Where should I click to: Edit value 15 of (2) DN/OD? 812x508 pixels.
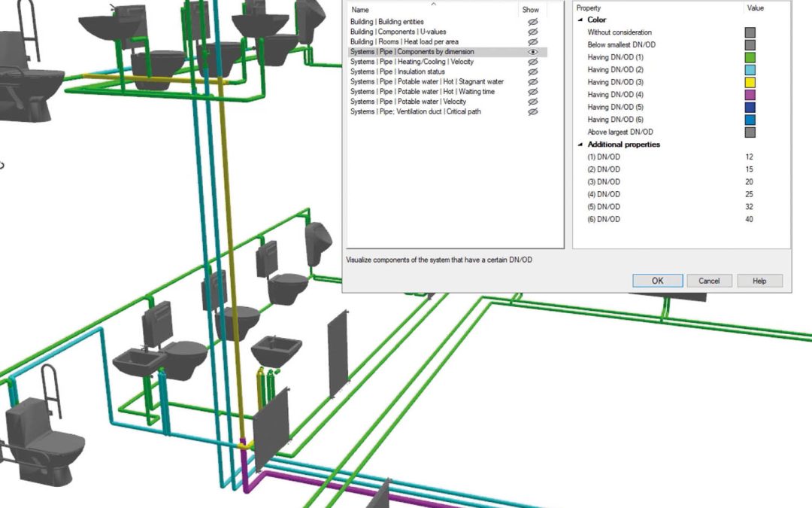pos(750,169)
